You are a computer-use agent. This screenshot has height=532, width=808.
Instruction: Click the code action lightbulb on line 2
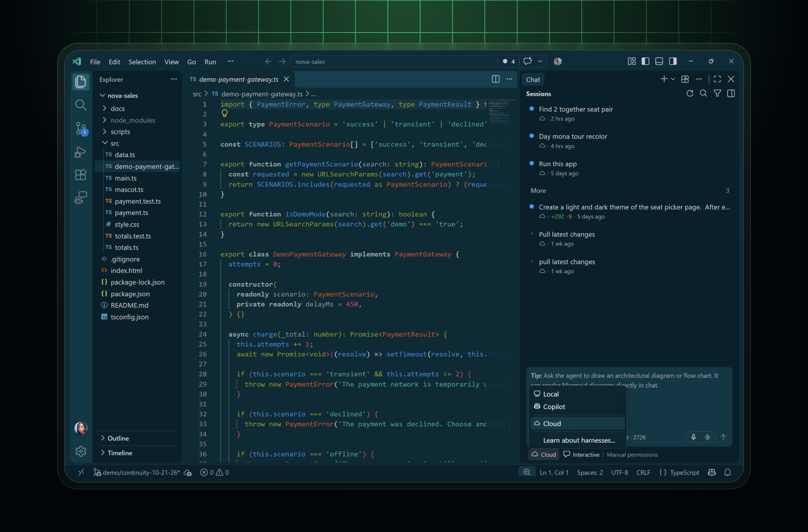coord(225,113)
